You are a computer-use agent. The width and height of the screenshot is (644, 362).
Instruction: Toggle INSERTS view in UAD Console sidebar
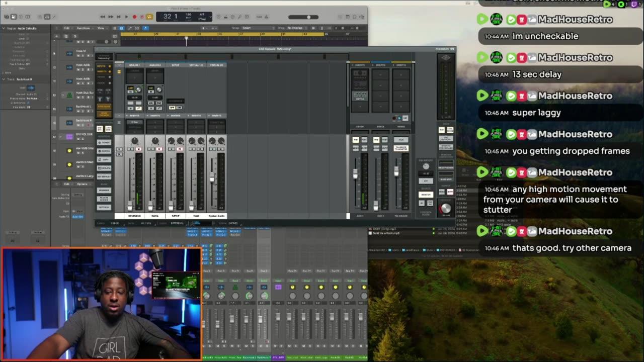click(104, 71)
